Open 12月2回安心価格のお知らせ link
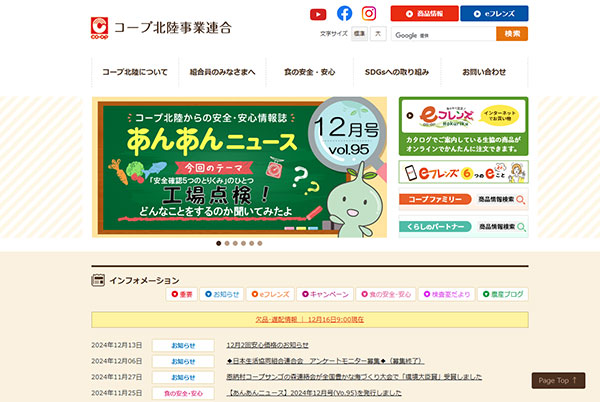600x402 pixels. coord(267,345)
